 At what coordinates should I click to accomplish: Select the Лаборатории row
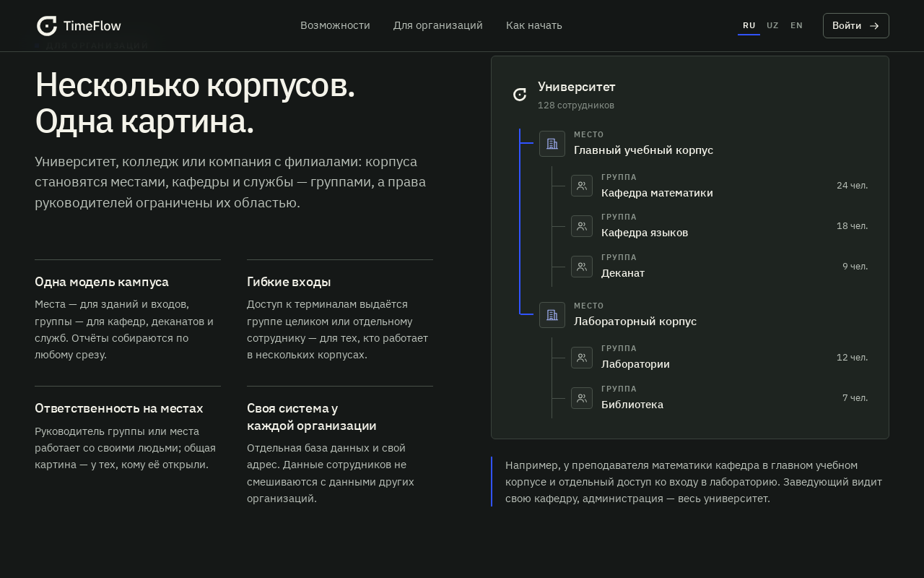[x=720, y=358]
